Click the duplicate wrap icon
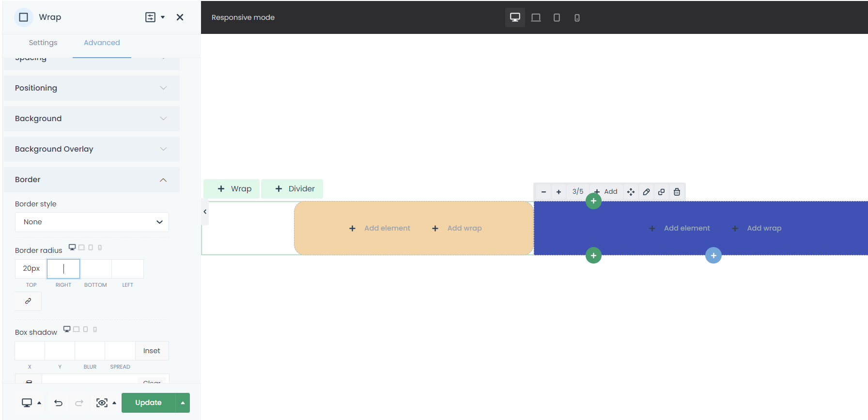 (661, 192)
